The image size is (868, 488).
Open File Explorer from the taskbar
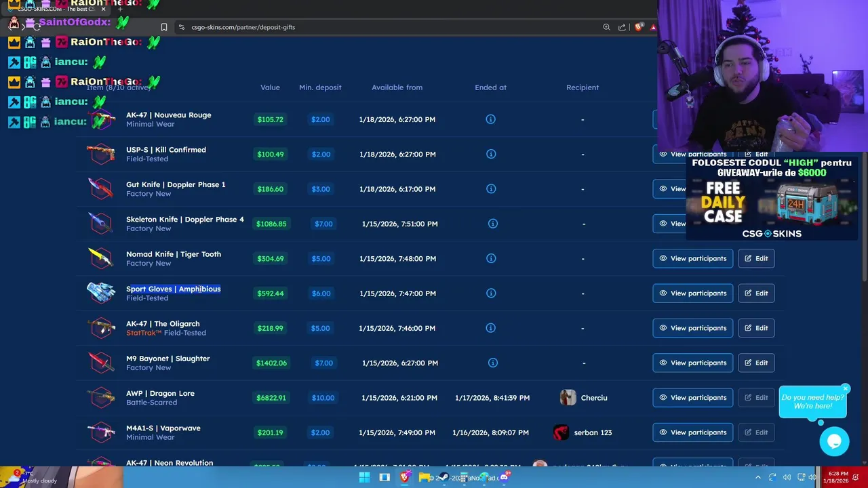[425, 477]
